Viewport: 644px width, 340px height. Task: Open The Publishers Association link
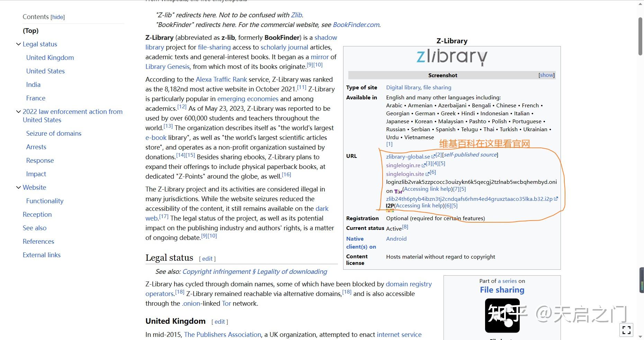click(222, 334)
